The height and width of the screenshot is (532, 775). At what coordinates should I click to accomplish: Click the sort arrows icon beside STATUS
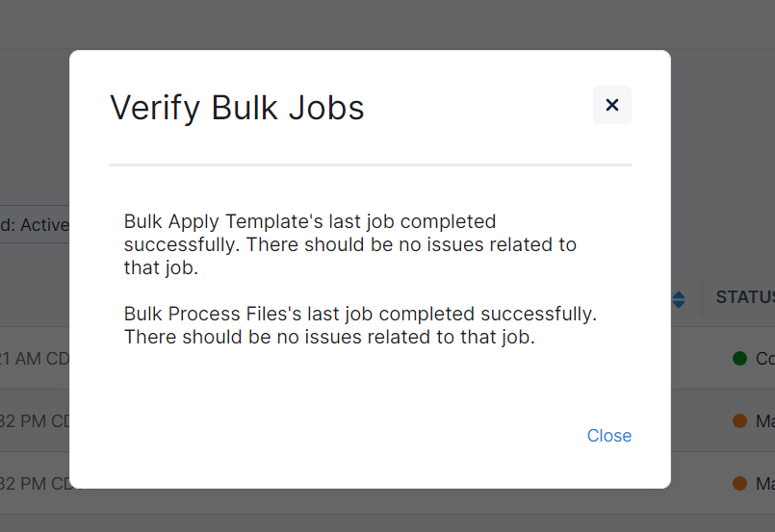(679, 299)
